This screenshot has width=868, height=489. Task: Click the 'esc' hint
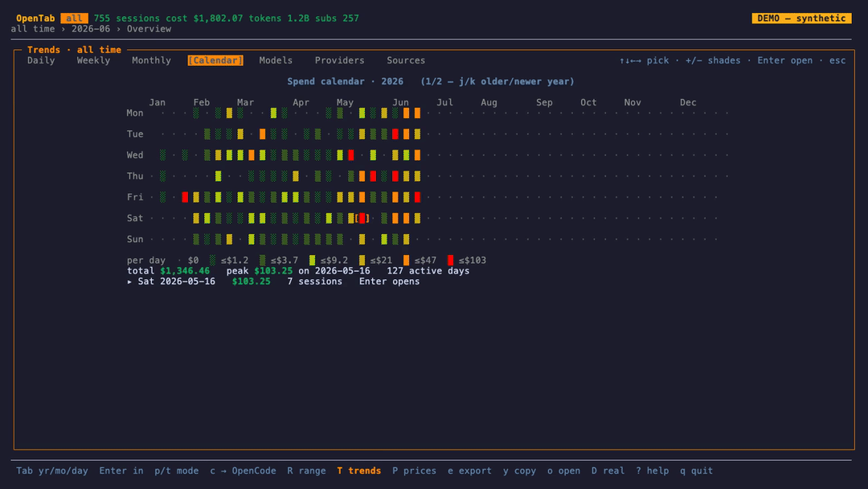837,60
